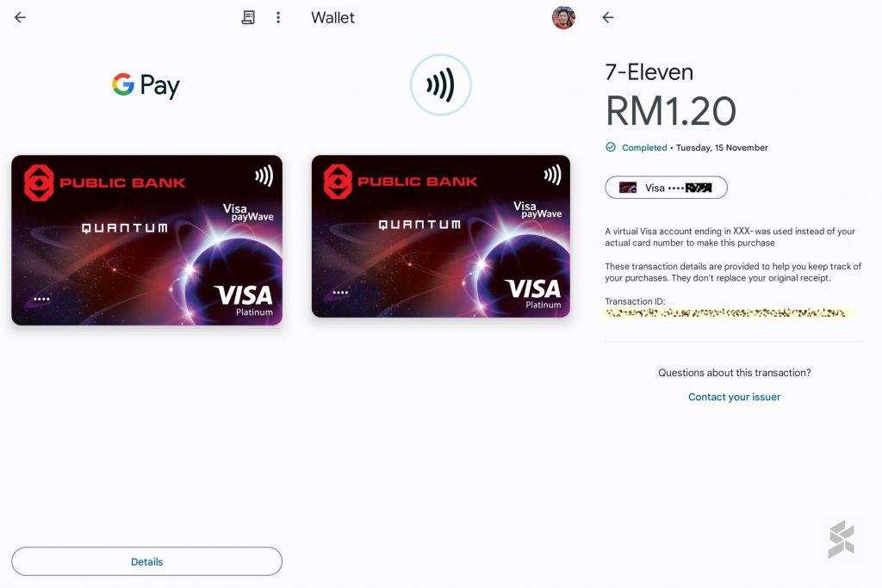Image resolution: width=882 pixels, height=588 pixels.
Task: Click the 7-Eleven merchant name
Action: pos(649,72)
